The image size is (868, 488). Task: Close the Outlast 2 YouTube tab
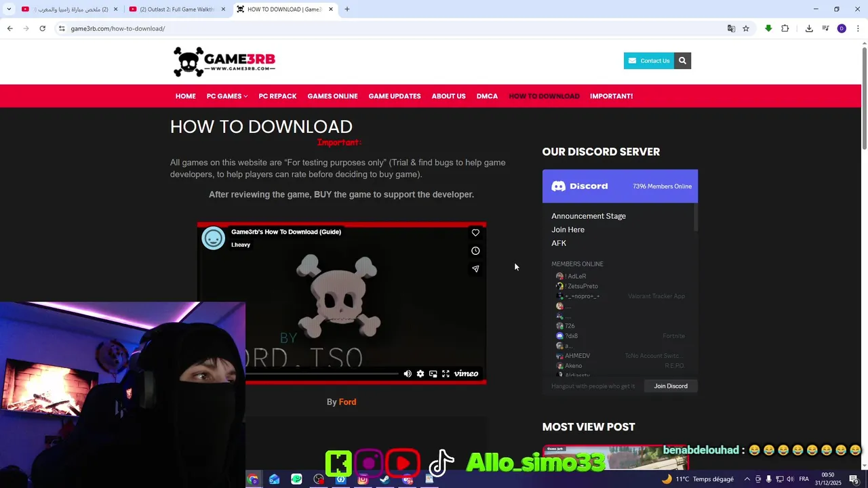pyautogui.click(x=223, y=9)
